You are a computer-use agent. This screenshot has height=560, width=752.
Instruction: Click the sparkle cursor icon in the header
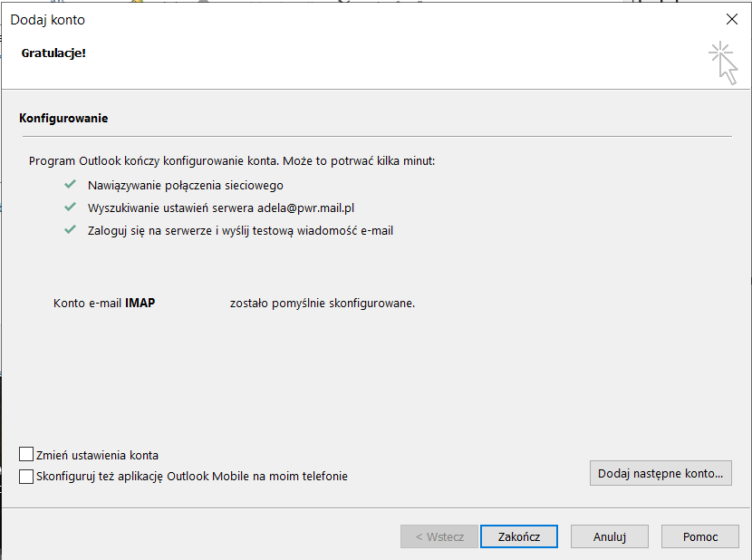(x=723, y=63)
